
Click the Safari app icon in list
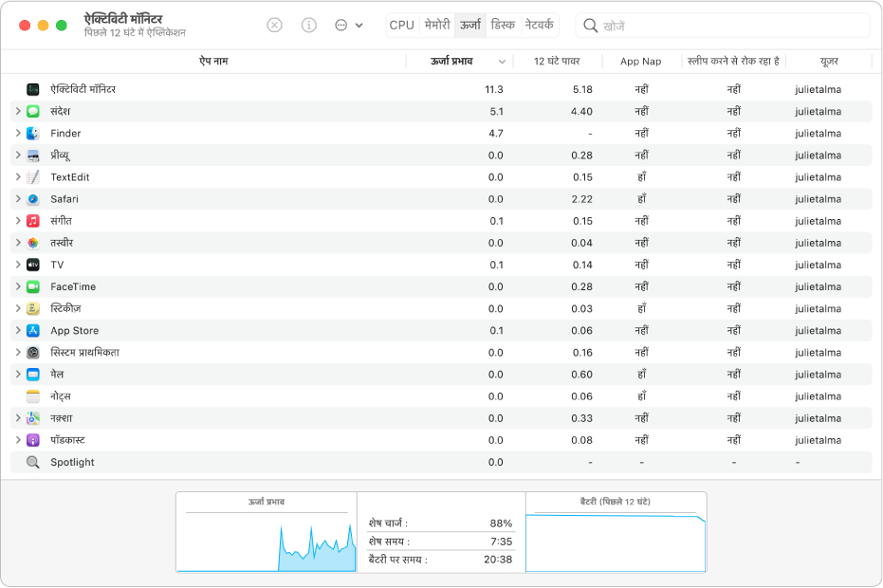point(33,199)
